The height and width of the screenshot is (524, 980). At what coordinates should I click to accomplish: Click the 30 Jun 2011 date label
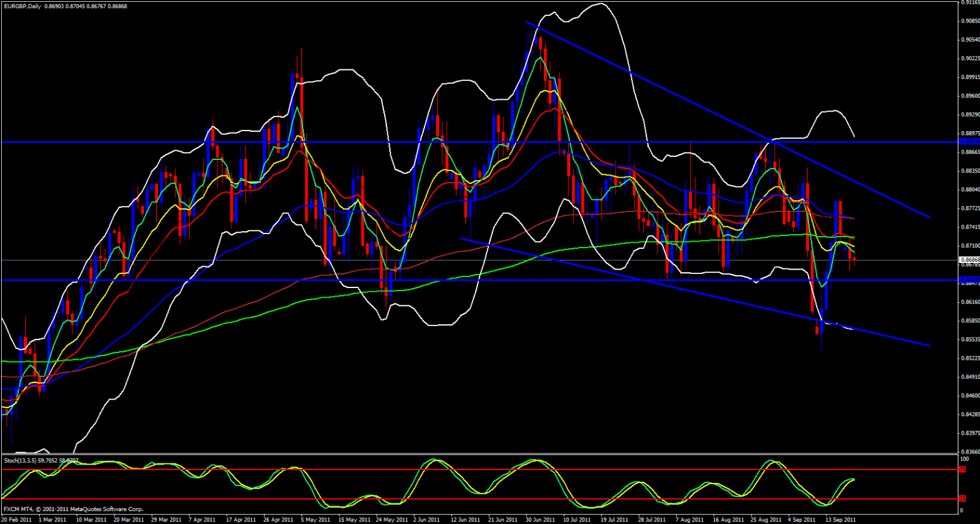[x=540, y=520]
